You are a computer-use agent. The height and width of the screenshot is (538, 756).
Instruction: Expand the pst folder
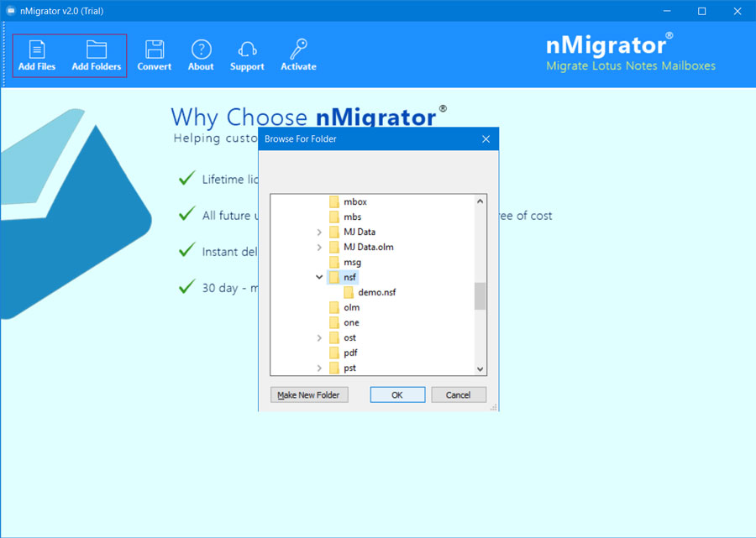tap(319, 368)
